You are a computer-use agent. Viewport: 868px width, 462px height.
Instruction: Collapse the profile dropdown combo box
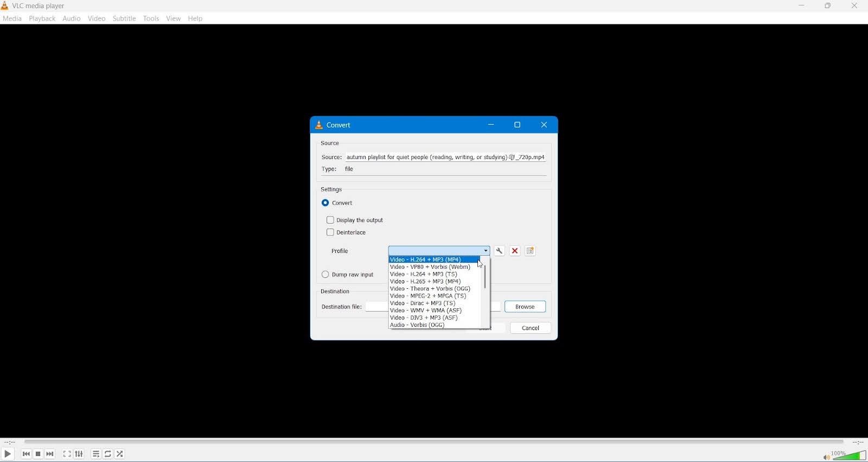coord(439,251)
